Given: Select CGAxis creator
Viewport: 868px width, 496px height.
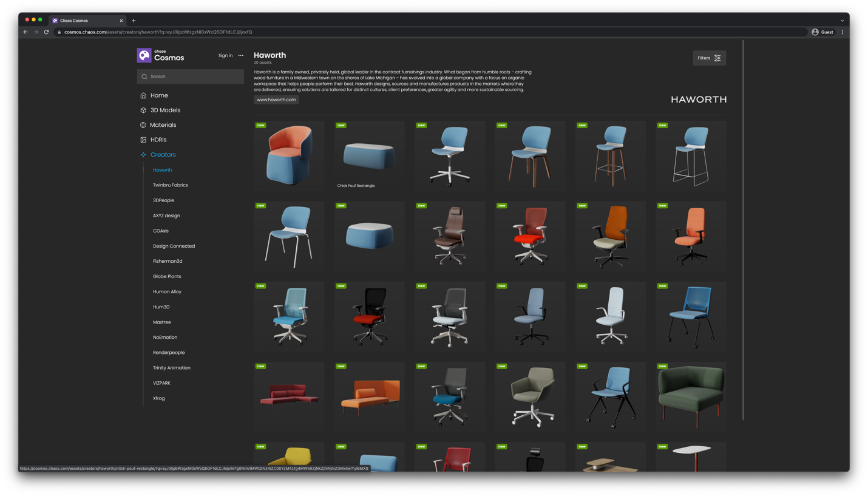Looking at the screenshot, I should 161,231.
